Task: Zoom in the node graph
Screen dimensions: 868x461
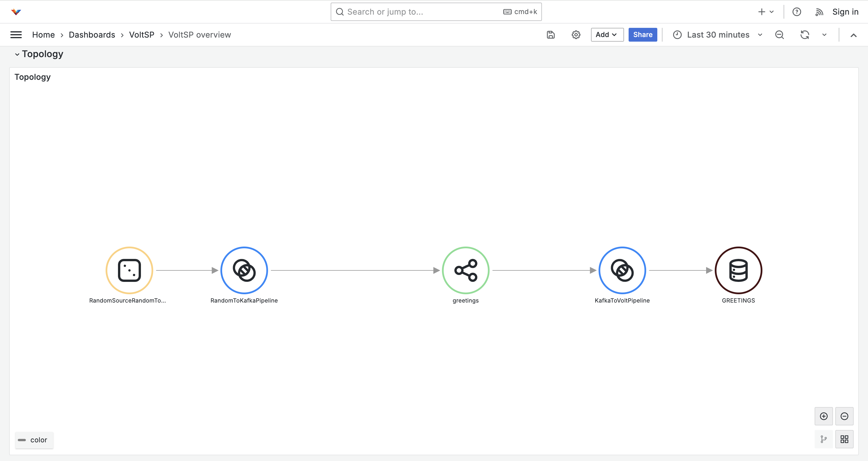Action: coord(824,416)
